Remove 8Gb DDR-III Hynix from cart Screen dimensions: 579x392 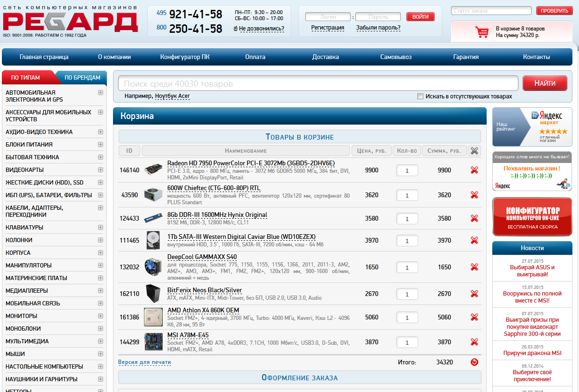tap(474, 218)
